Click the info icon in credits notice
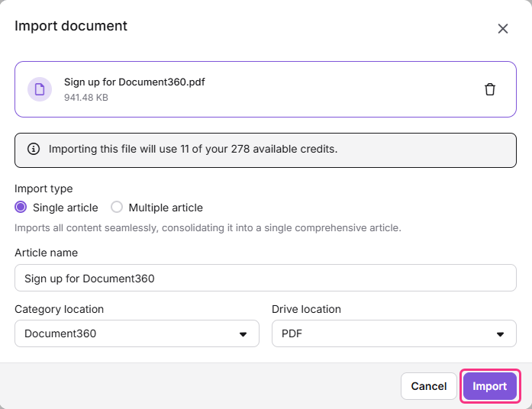The height and width of the screenshot is (409, 532). pyautogui.click(x=34, y=149)
